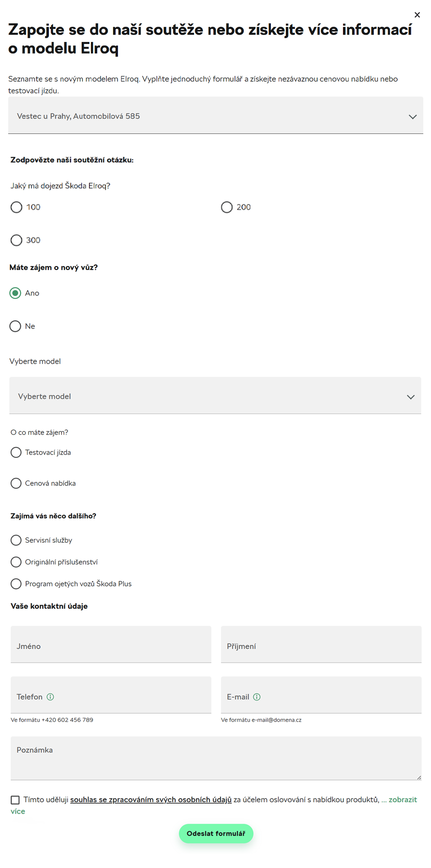
Task: Choose the Testovací jízda option
Action: [16, 452]
